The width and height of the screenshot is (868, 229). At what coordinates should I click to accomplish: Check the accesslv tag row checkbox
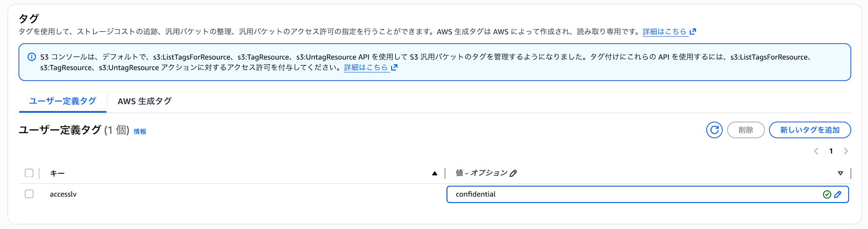pyautogui.click(x=29, y=194)
